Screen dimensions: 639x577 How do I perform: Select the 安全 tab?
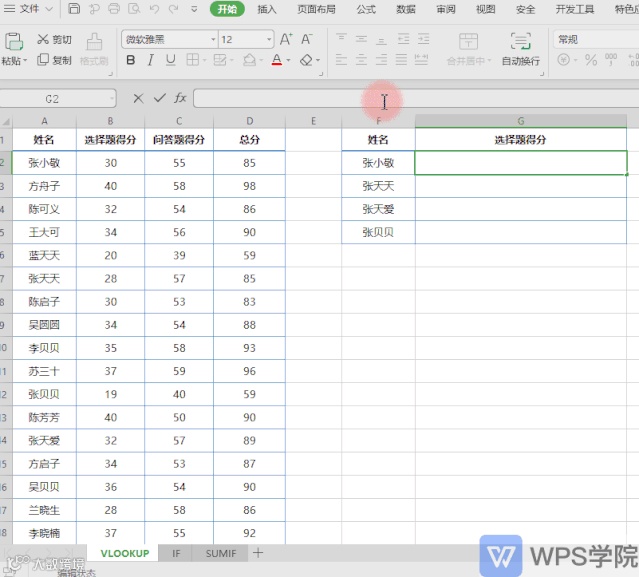525,9
